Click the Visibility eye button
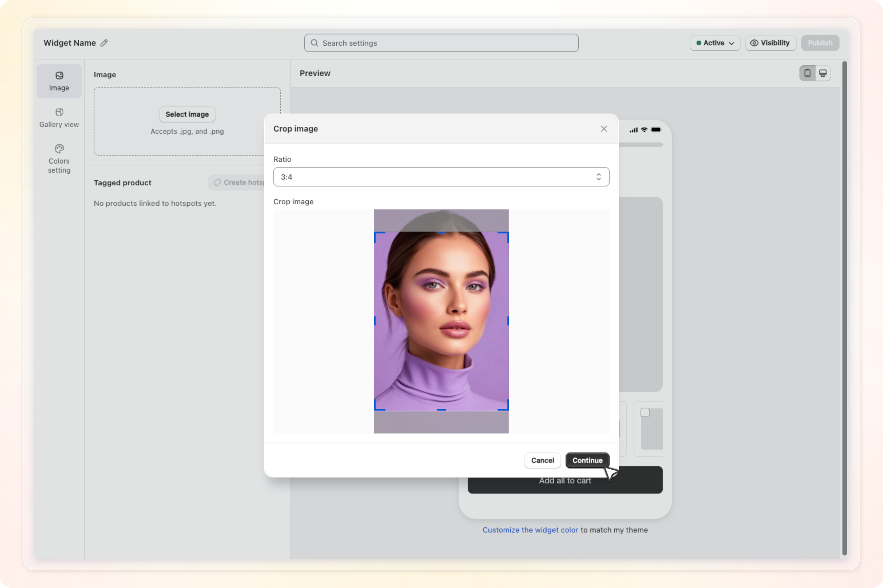 770,43
